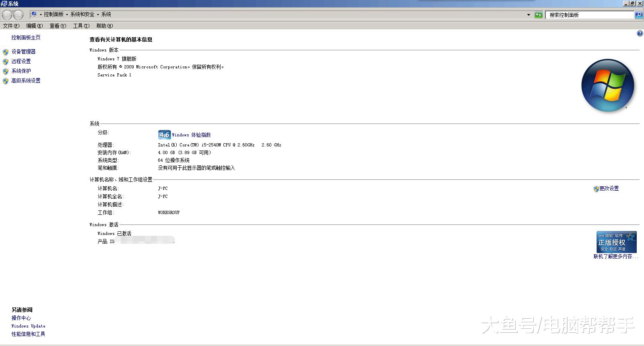
Task: Go to 控制面板主页 in the left pane
Action: [x=26, y=37]
